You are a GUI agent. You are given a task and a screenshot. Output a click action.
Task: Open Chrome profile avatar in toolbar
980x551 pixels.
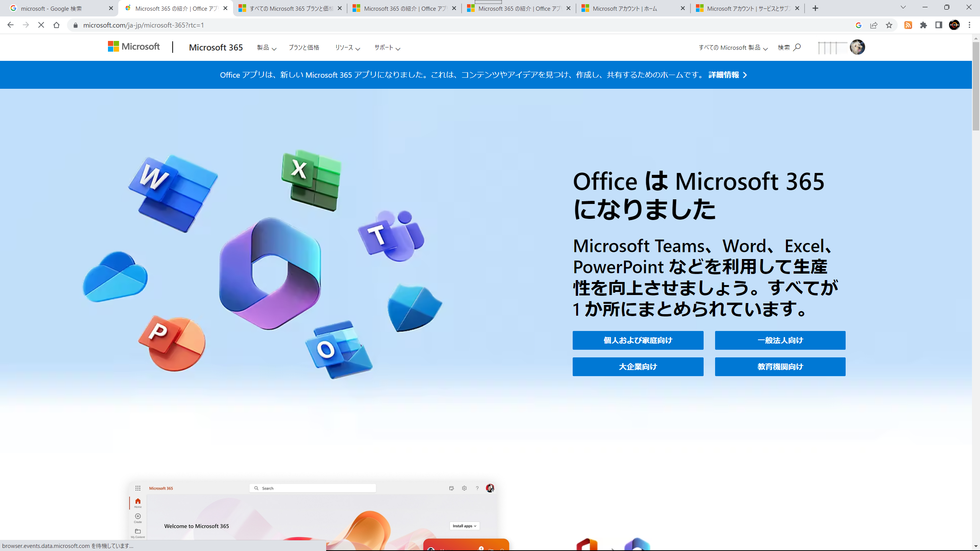click(x=954, y=25)
